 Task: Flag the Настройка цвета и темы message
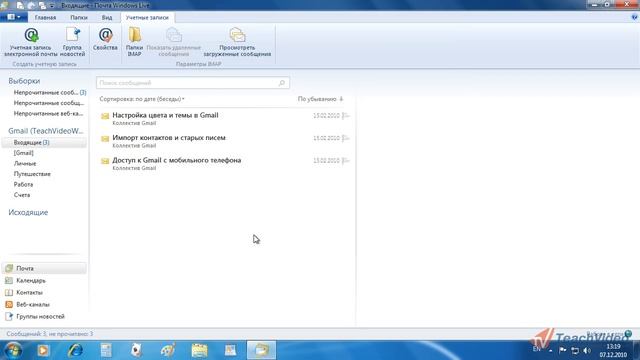tap(346, 116)
